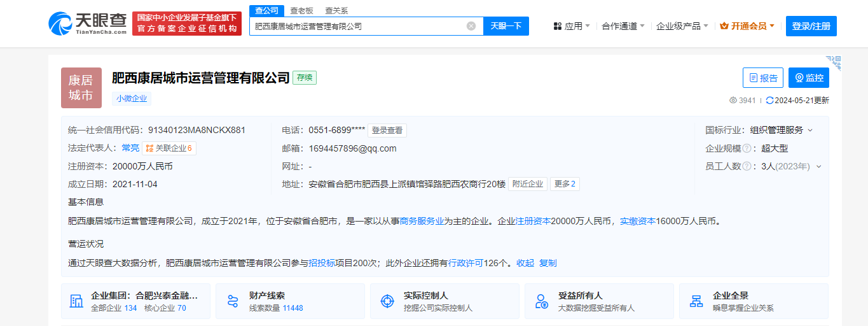Open the 合作通道 dropdown menu
This screenshot has height=326, width=868.
(623, 26)
